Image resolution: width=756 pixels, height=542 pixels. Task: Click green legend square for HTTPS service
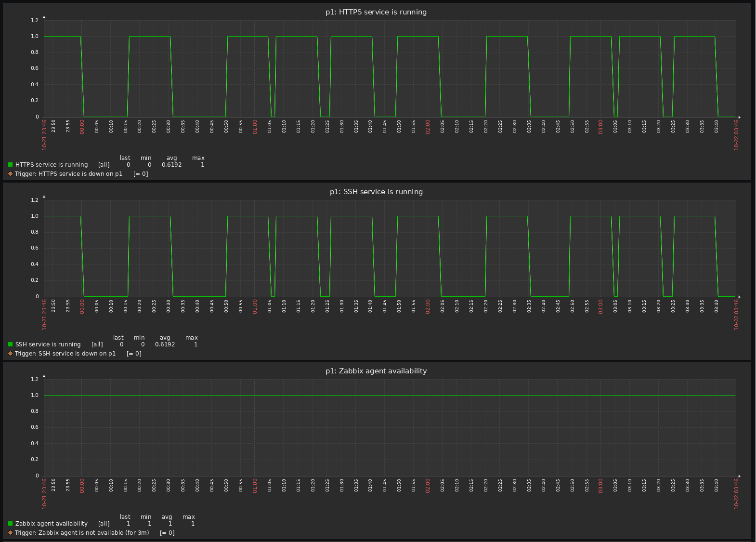[x=11, y=165]
